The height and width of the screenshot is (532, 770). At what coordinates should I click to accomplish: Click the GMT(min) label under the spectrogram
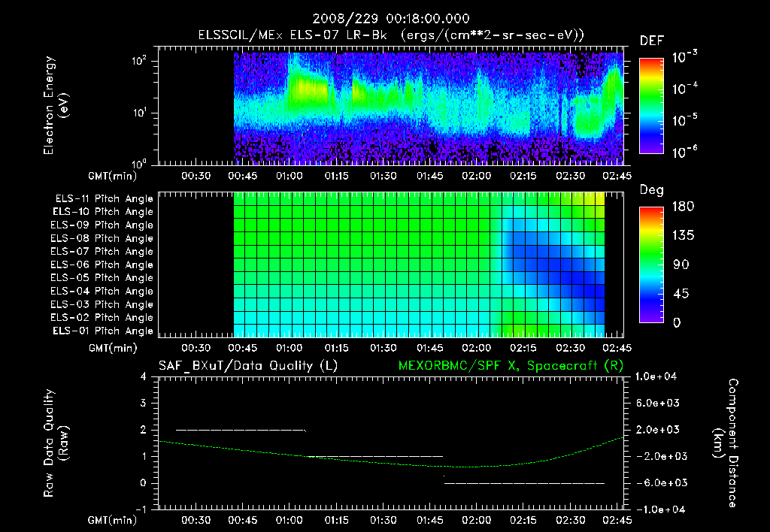(x=113, y=176)
